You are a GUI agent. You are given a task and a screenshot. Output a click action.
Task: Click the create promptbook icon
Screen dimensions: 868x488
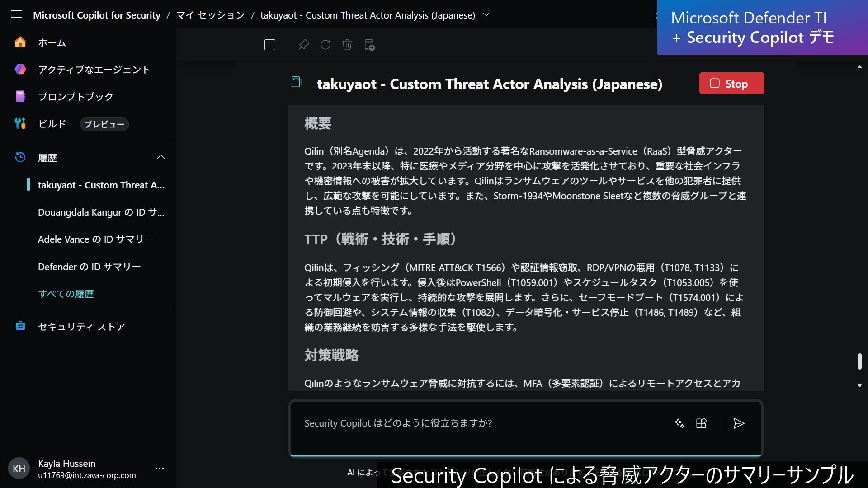point(369,45)
